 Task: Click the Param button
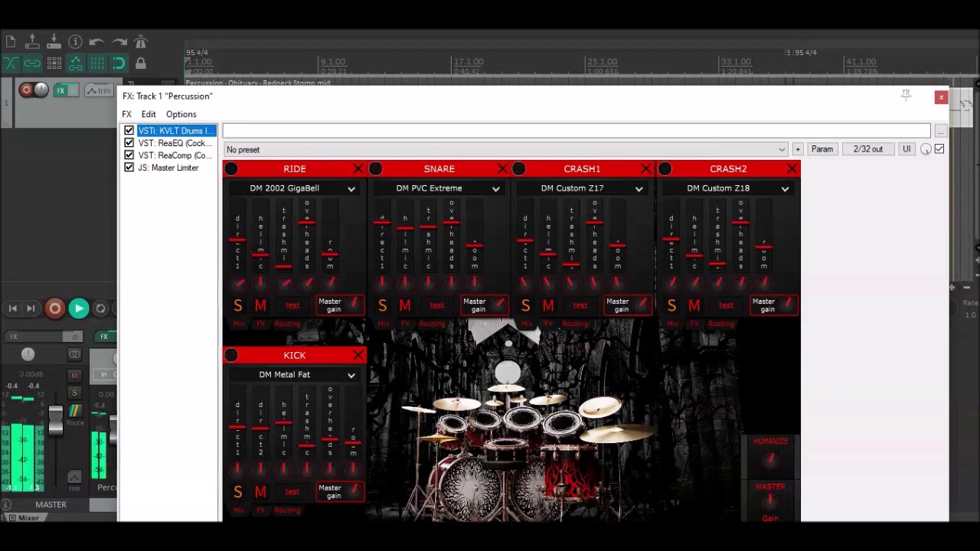pyautogui.click(x=822, y=150)
